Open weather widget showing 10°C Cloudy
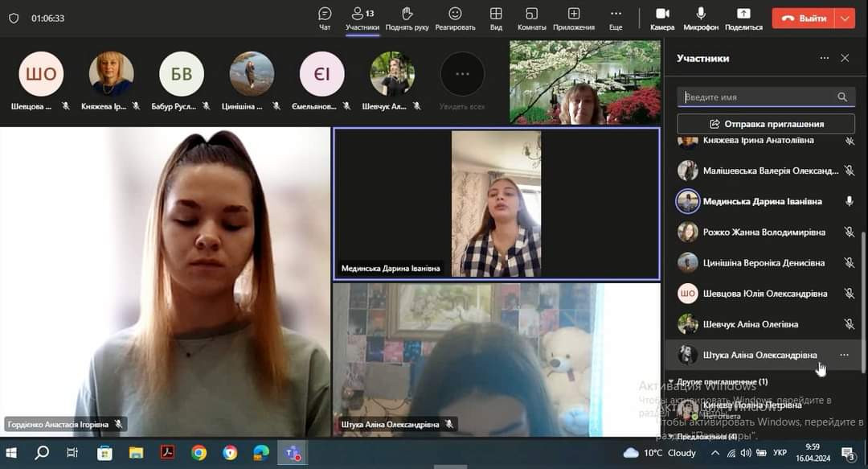 tap(660, 453)
